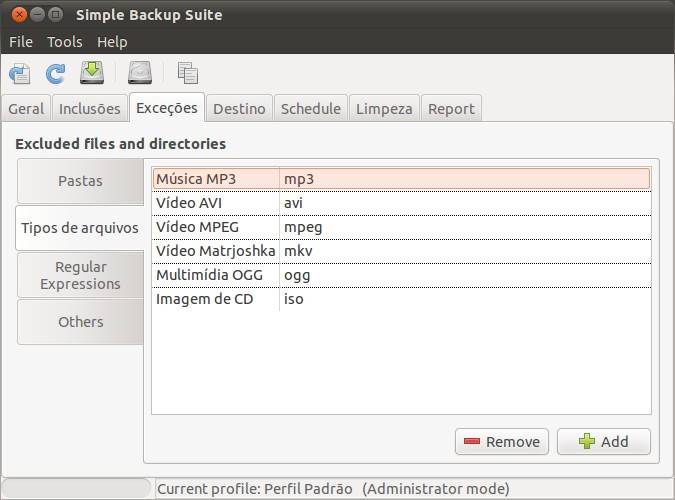The width and height of the screenshot is (675, 500).
Task: Close the Simple Backup Suite window
Action: 19,15
